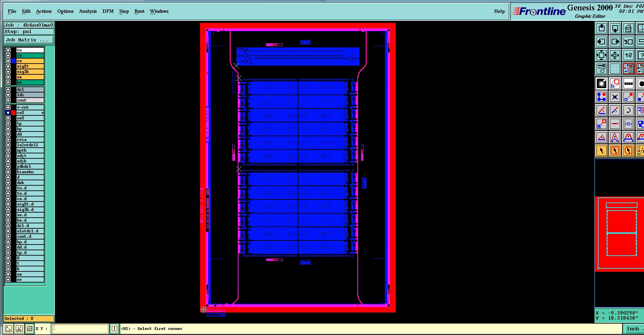Open the Windows menu
644x335 pixels.
tap(159, 11)
